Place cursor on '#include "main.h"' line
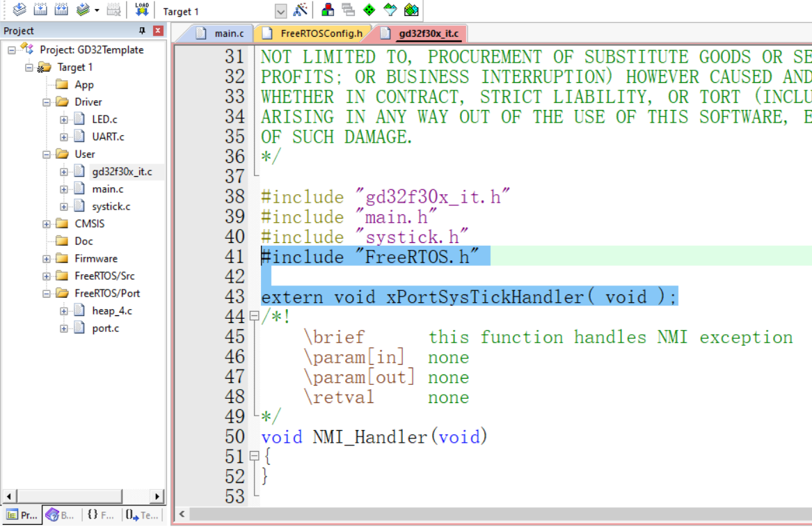This screenshot has height=529, width=812. pos(349,217)
